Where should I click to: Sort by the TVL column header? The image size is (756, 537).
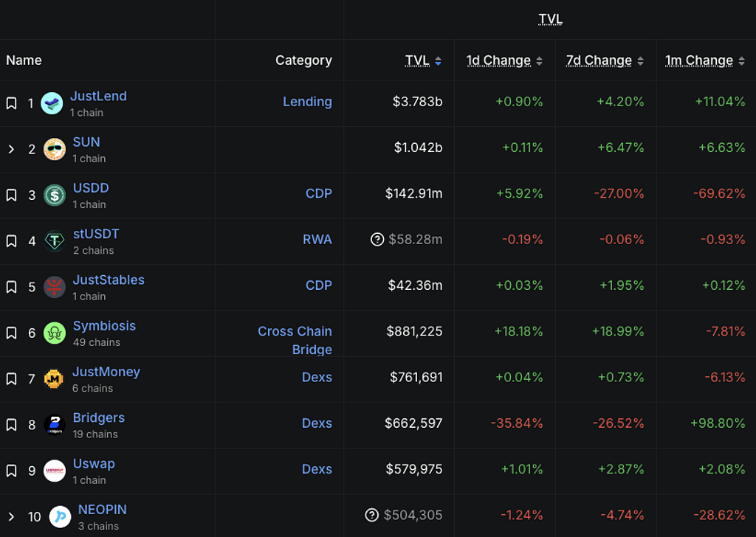pyautogui.click(x=417, y=60)
